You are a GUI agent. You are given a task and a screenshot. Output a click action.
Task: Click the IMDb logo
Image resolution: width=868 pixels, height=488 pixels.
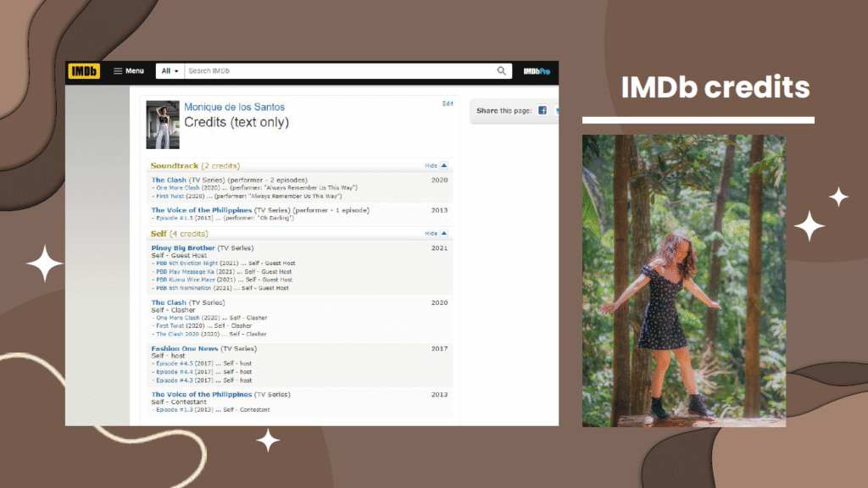[84, 71]
